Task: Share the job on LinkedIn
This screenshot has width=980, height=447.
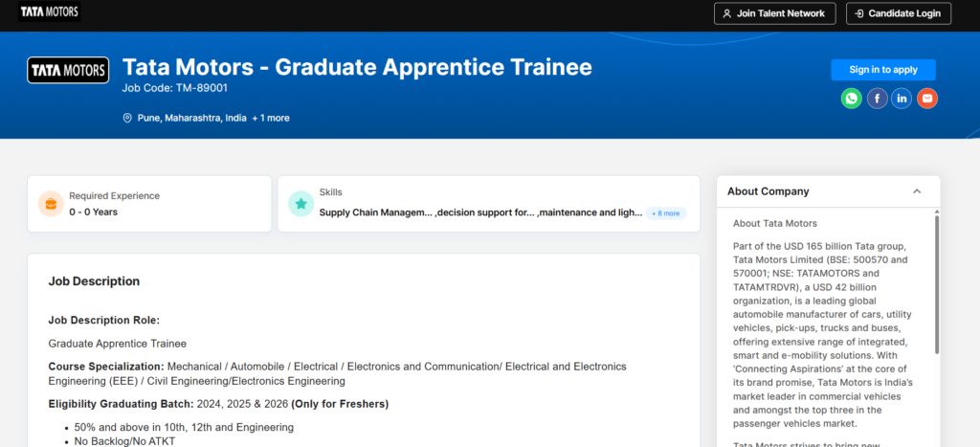Action: click(x=902, y=99)
